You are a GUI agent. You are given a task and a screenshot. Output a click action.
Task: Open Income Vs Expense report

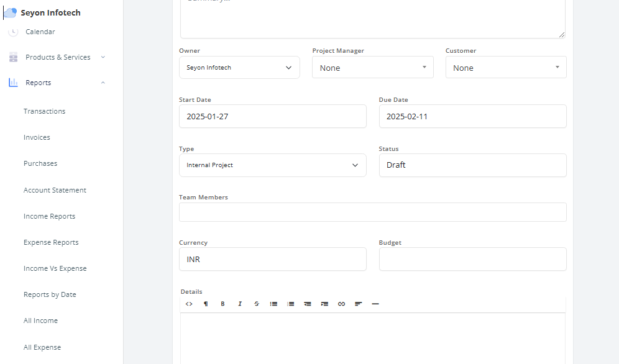tap(55, 268)
